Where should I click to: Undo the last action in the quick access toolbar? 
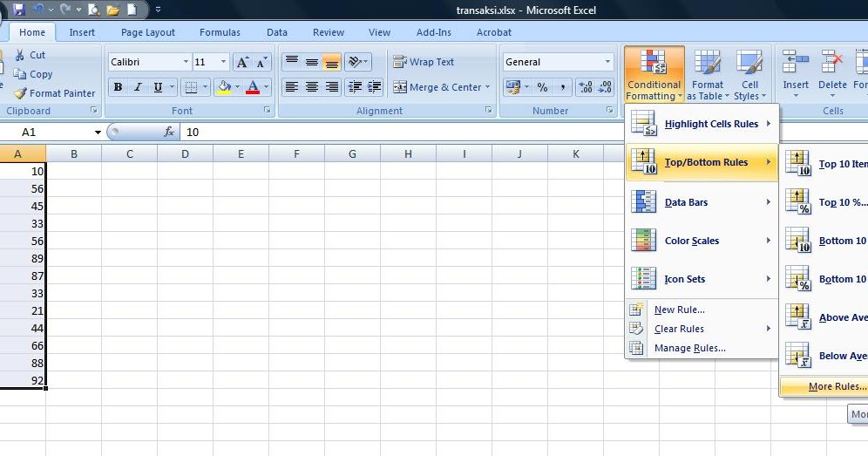(38, 10)
